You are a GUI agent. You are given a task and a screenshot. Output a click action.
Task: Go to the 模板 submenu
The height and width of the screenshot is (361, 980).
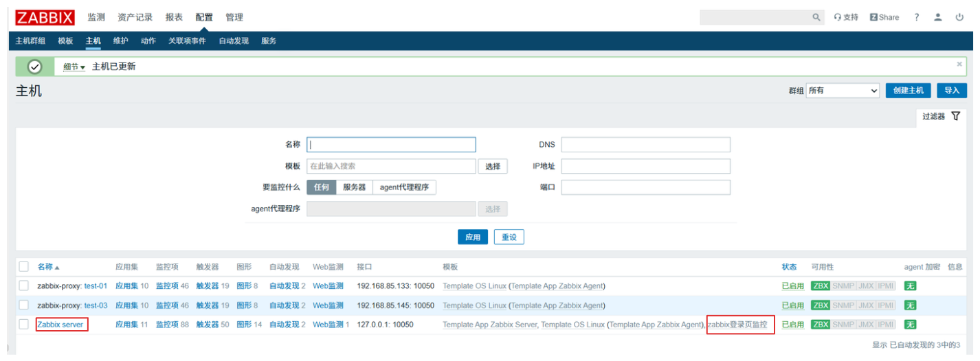[65, 41]
